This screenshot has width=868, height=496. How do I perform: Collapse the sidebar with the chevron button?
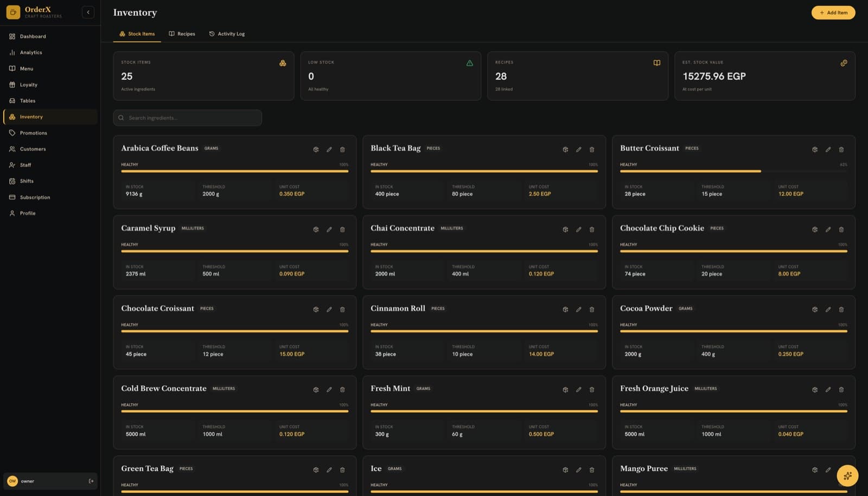tap(88, 12)
